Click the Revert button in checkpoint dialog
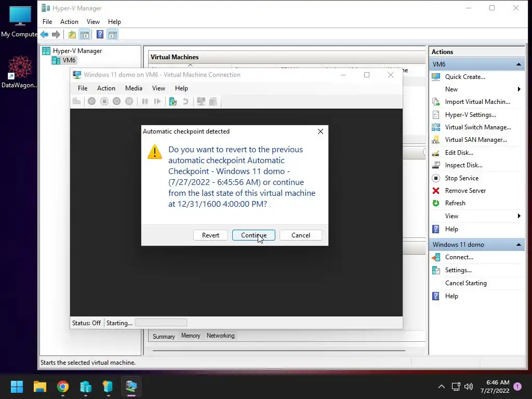The width and height of the screenshot is (532, 399). (210, 235)
